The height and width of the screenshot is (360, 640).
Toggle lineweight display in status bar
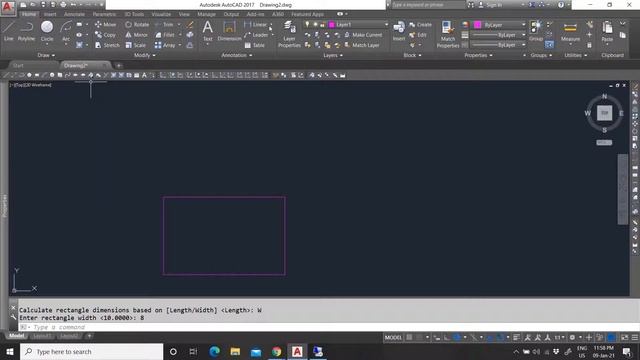[x=516, y=338]
